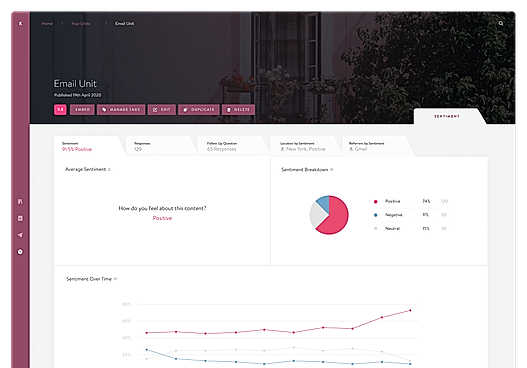
Task: Click the Positive 74% value in the legend
Action: 426,201
